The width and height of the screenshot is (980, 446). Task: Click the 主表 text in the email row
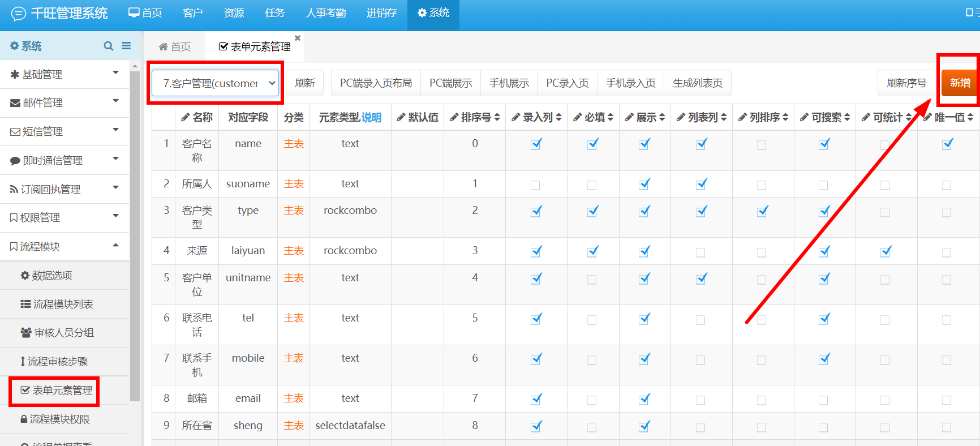(x=294, y=398)
